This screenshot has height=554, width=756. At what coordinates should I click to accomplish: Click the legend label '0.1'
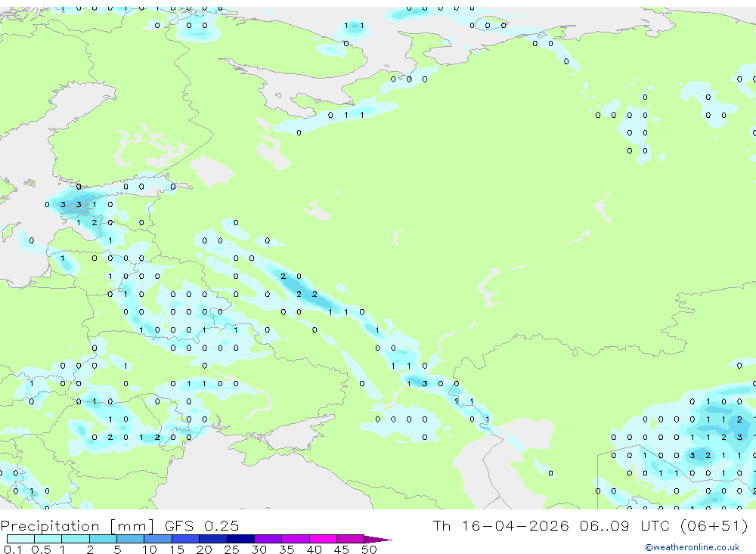point(13,549)
